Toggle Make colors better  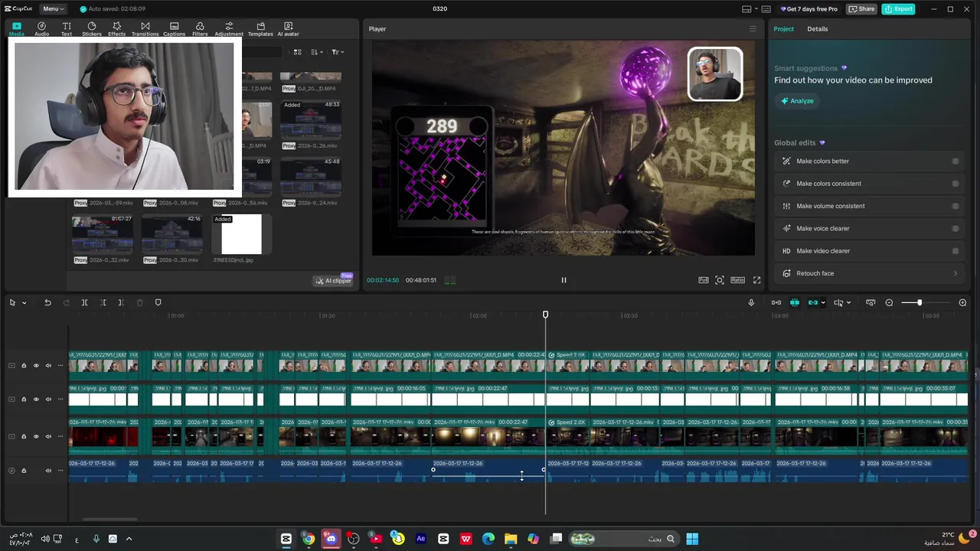955,161
